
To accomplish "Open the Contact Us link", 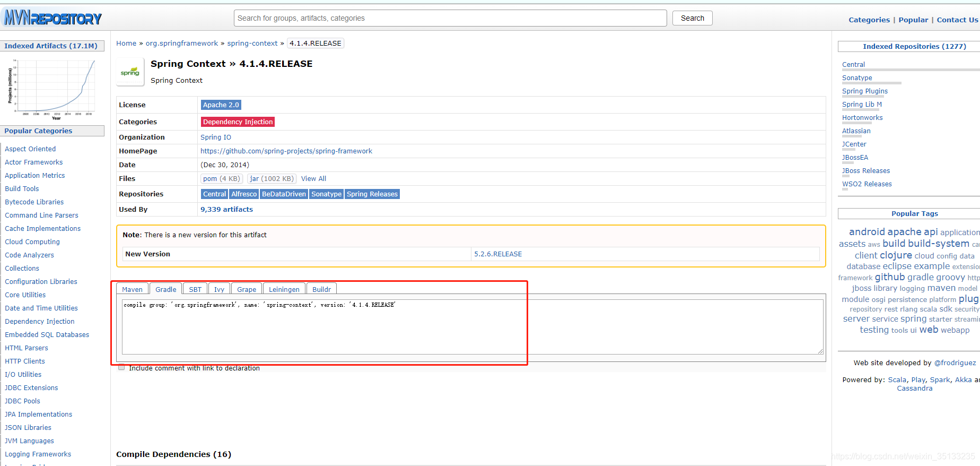I will click(x=957, y=20).
